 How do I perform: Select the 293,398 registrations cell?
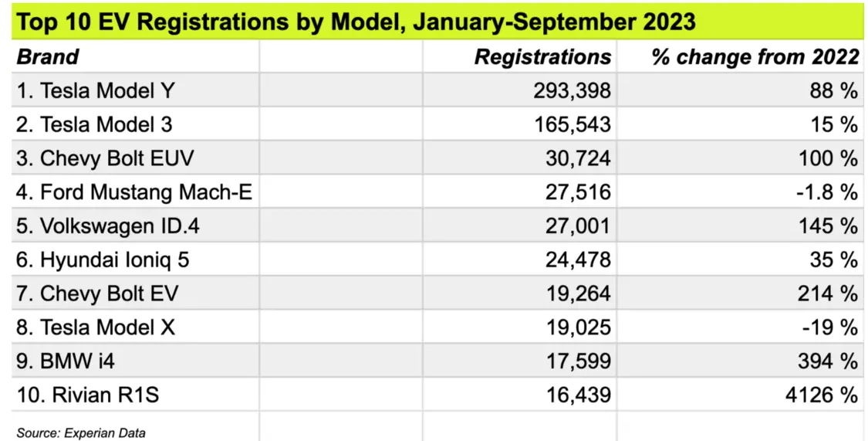click(x=572, y=91)
